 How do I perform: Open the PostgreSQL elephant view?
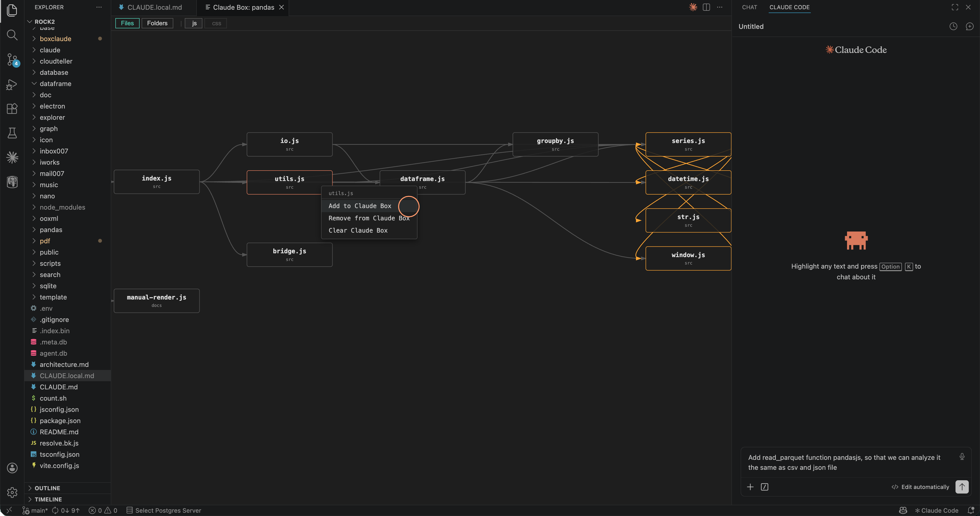tap(12, 182)
